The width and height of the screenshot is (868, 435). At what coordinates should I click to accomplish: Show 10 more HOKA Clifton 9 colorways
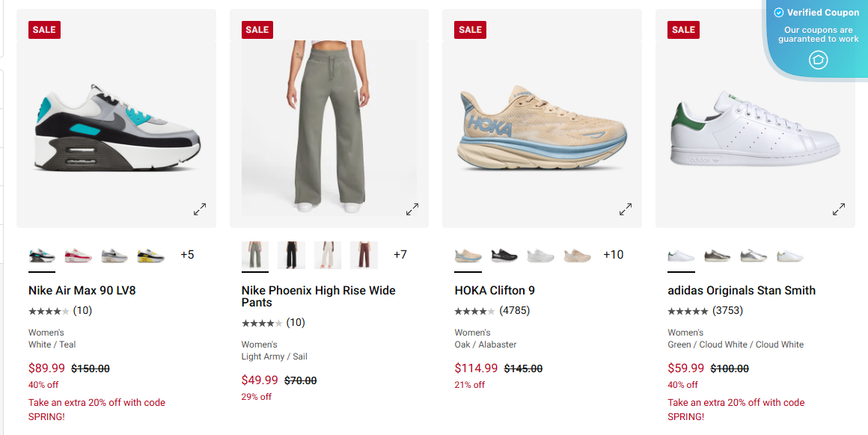coord(614,254)
